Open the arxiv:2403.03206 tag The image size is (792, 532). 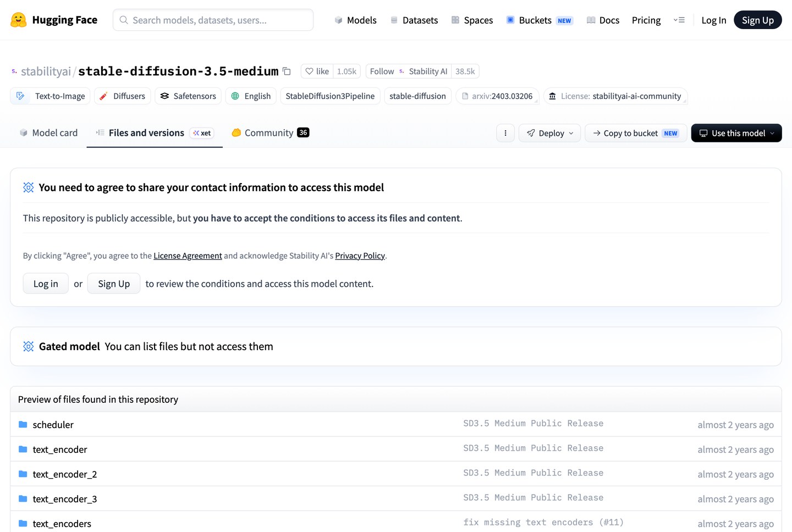pos(497,96)
